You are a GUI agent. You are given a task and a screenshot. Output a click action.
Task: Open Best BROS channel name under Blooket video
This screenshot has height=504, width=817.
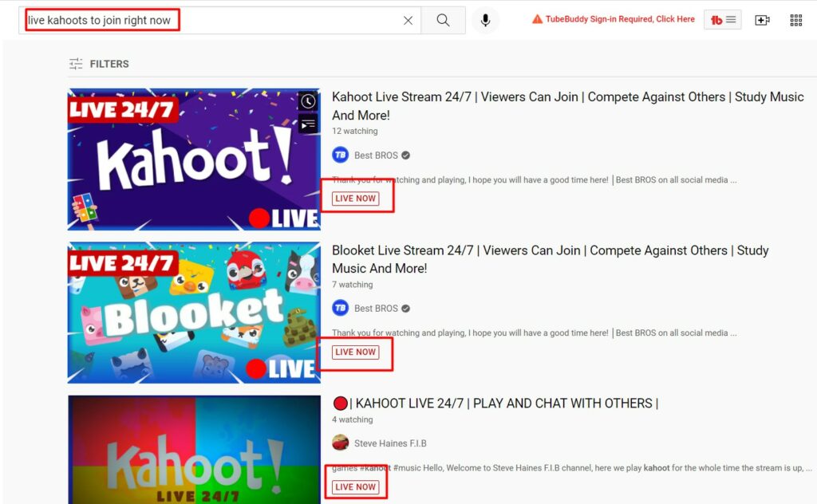coord(376,309)
